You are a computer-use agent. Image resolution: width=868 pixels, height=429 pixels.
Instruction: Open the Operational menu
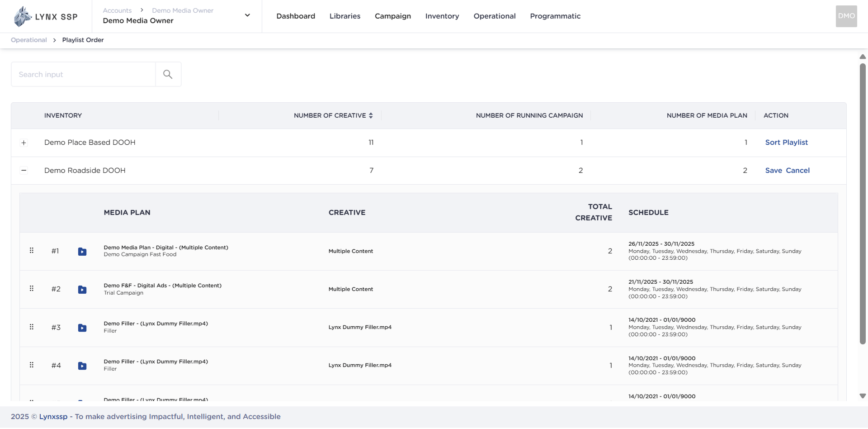pos(495,16)
